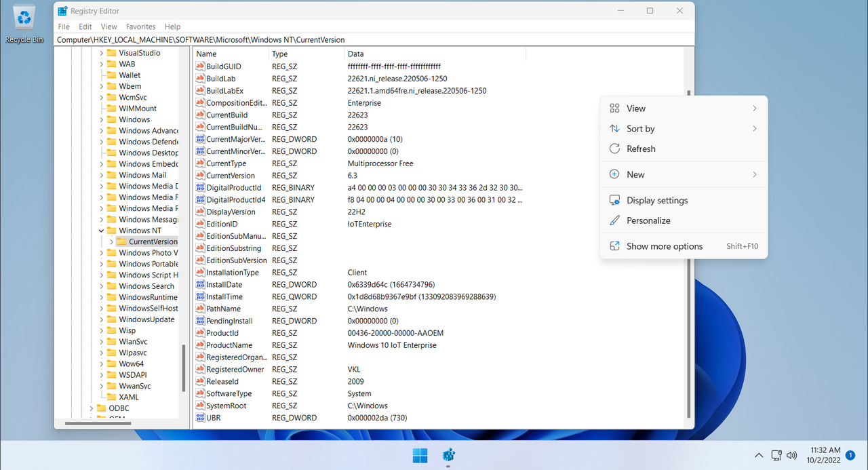The image size is (868, 470).
Task: Expand the ODBC tree node
Action: [92, 408]
